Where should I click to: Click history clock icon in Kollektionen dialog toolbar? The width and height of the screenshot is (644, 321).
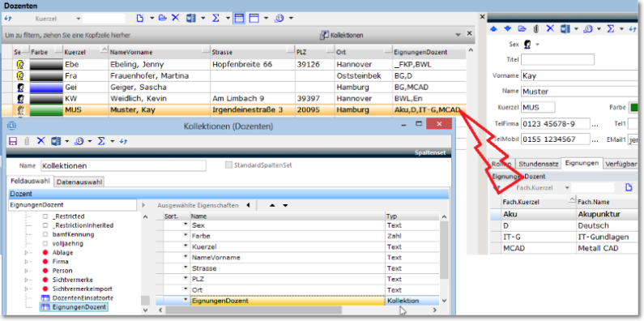pos(78,141)
